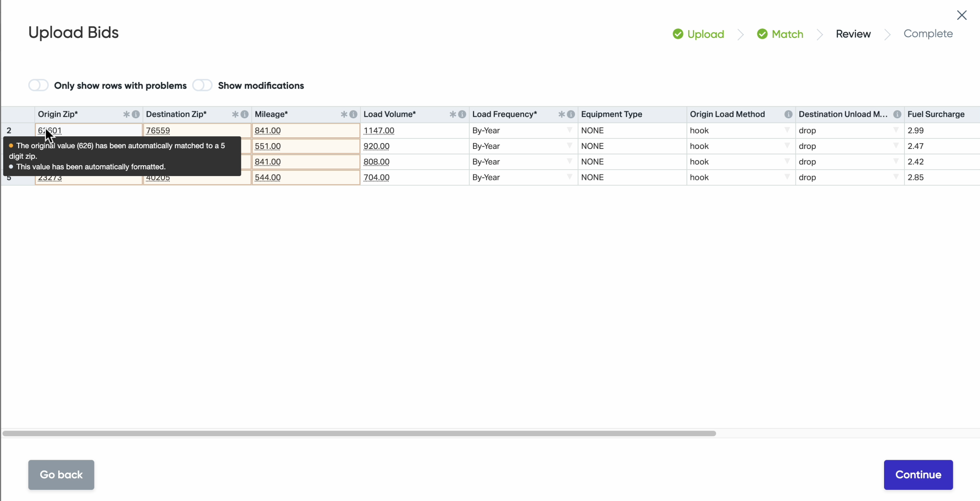Viewport: 980px width, 501px height.
Task: Click the info icon beside Mileage header
Action: tap(353, 115)
